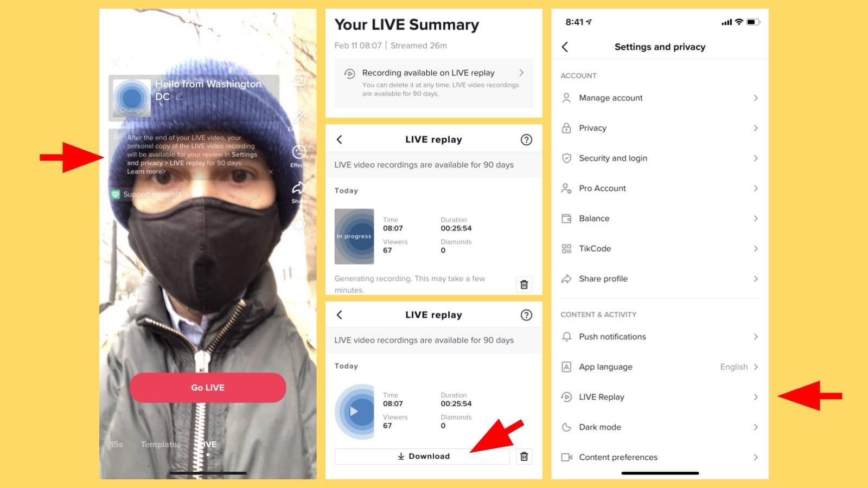Viewport: 868px width, 488px height.
Task: Click the Download button for the recording
Action: (422, 457)
